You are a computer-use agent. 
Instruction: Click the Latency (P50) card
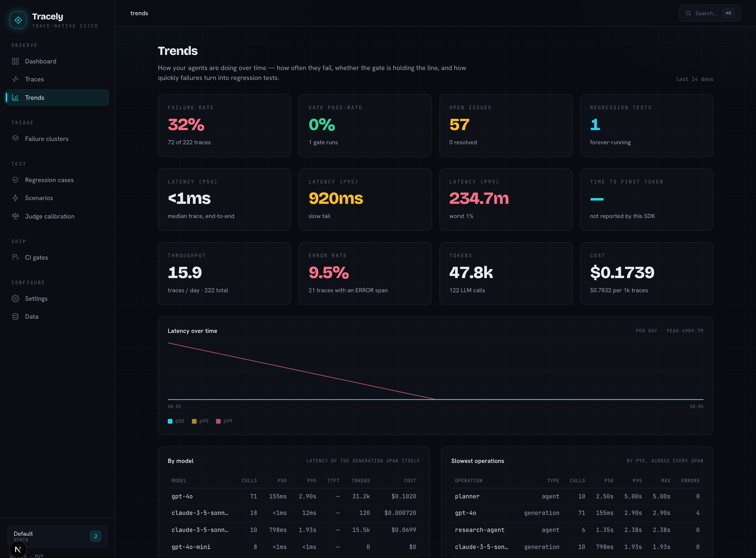[x=224, y=199]
